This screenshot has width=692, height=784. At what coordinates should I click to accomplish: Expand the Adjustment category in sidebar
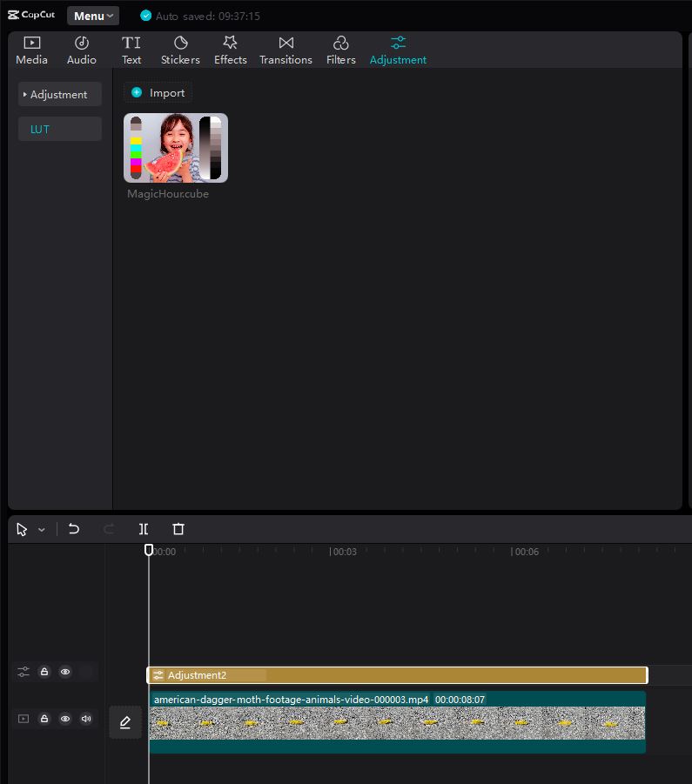59,94
